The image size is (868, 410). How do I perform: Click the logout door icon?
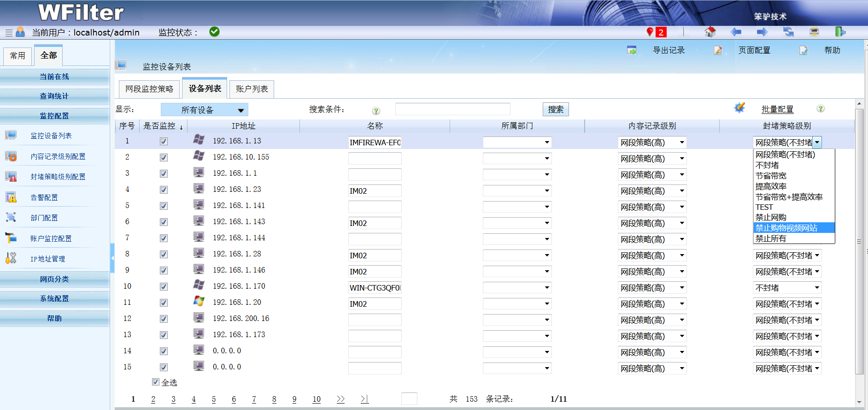(840, 32)
